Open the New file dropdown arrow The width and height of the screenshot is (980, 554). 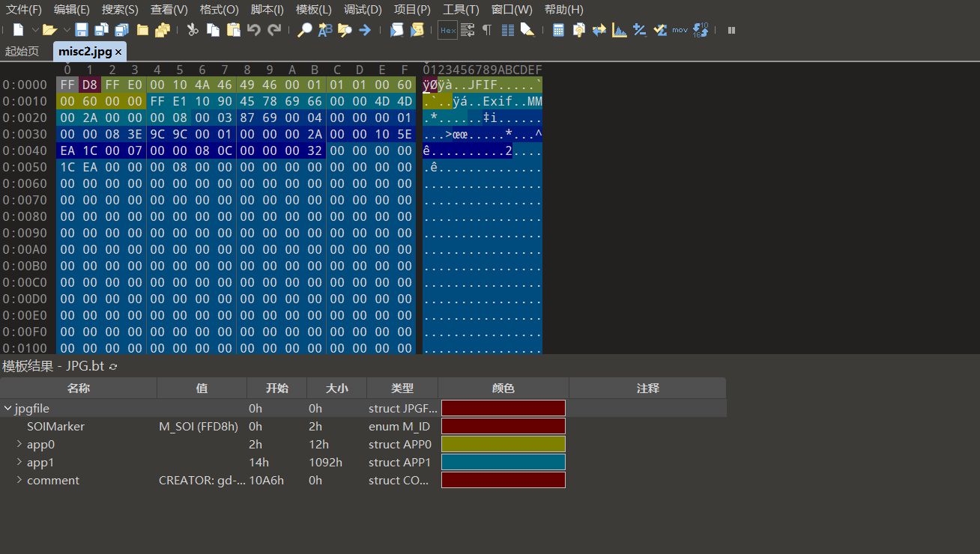pyautogui.click(x=34, y=30)
